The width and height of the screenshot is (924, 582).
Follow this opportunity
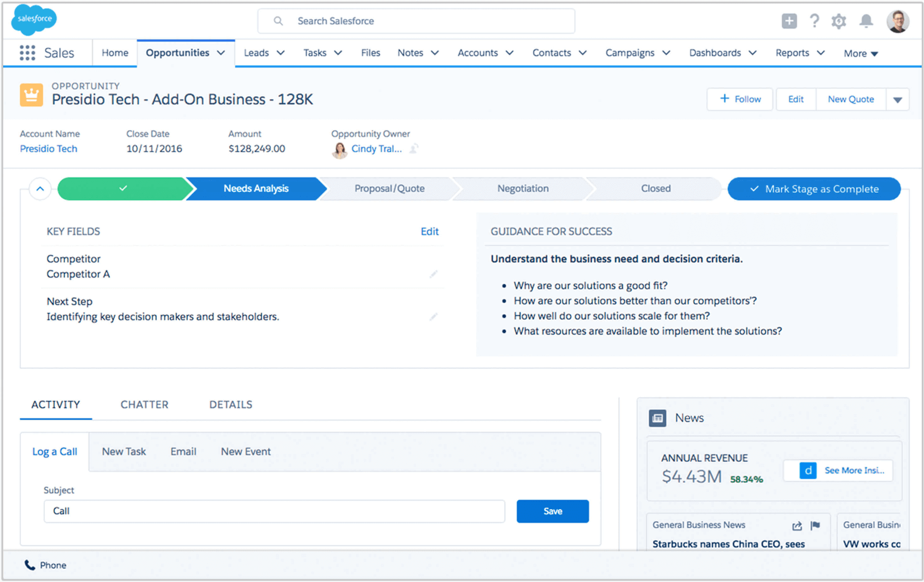pos(739,99)
